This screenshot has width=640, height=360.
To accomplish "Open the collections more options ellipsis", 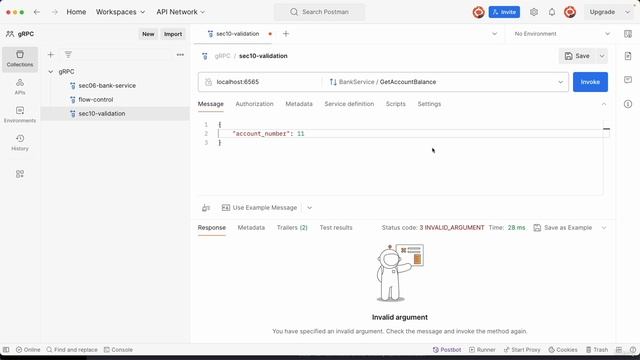I will [x=180, y=54].
